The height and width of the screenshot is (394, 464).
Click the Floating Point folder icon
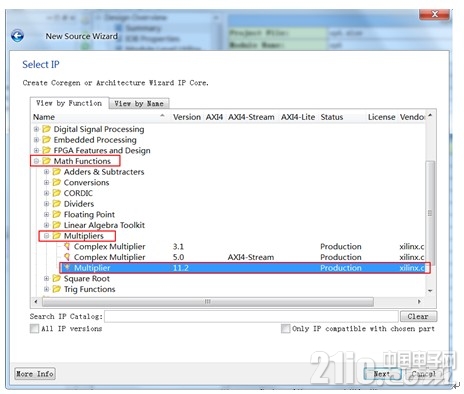click(57, 214)
